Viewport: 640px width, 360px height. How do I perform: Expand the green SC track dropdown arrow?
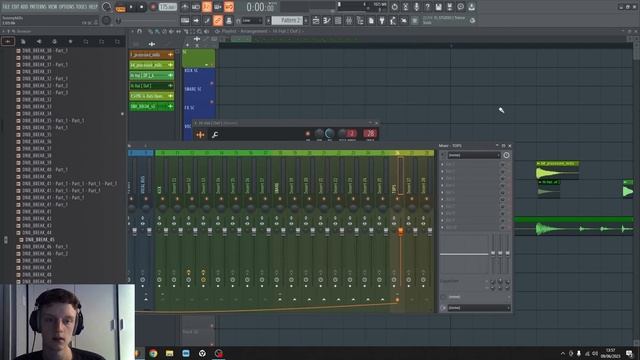[207, 65]
